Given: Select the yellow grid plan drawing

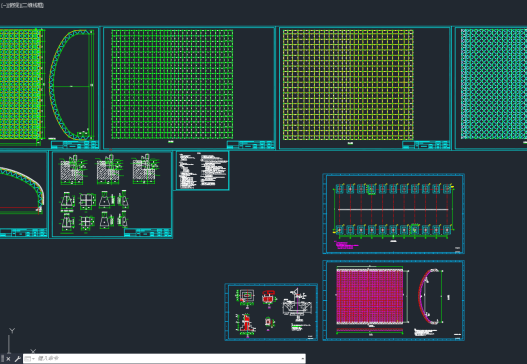Looking at the screenshot, I should [x=348, y=85].
